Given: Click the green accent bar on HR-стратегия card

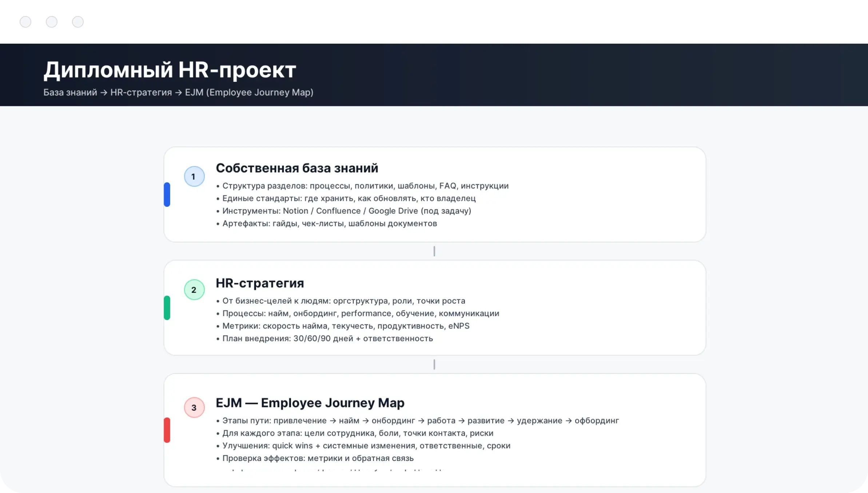Looking at the screenshot, I should pyautogui.click(x=167, y=308).
